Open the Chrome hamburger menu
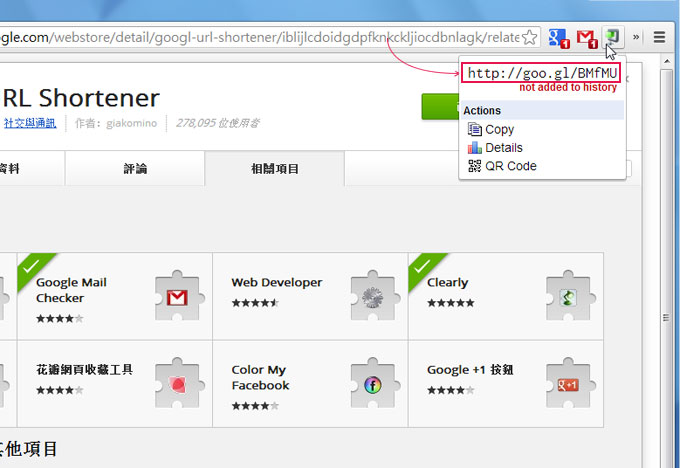 point(659,37)
